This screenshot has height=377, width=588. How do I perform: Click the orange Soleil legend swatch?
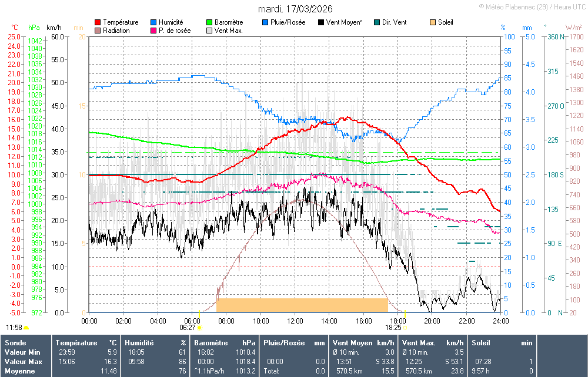(433, 22)
